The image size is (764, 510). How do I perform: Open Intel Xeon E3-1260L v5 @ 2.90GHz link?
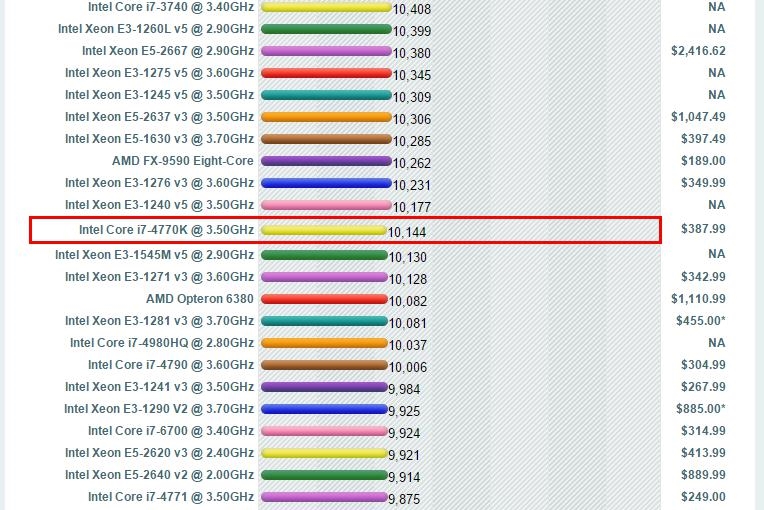[156, 29]
